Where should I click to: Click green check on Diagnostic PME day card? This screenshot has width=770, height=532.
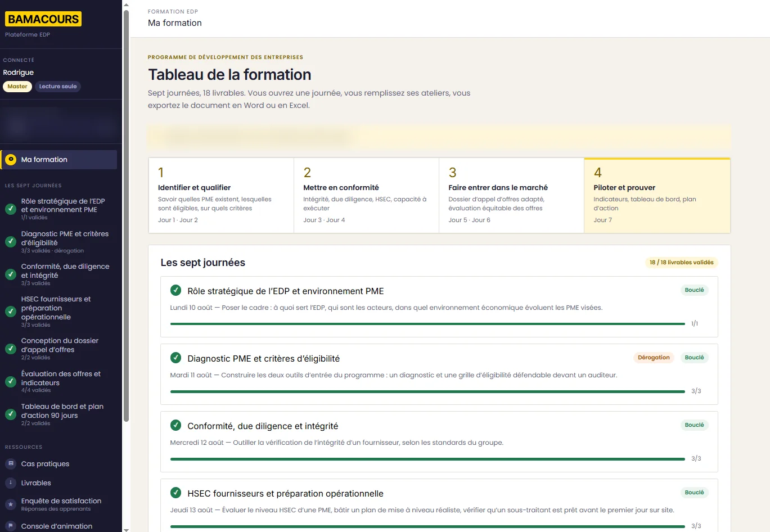point(175,358)
